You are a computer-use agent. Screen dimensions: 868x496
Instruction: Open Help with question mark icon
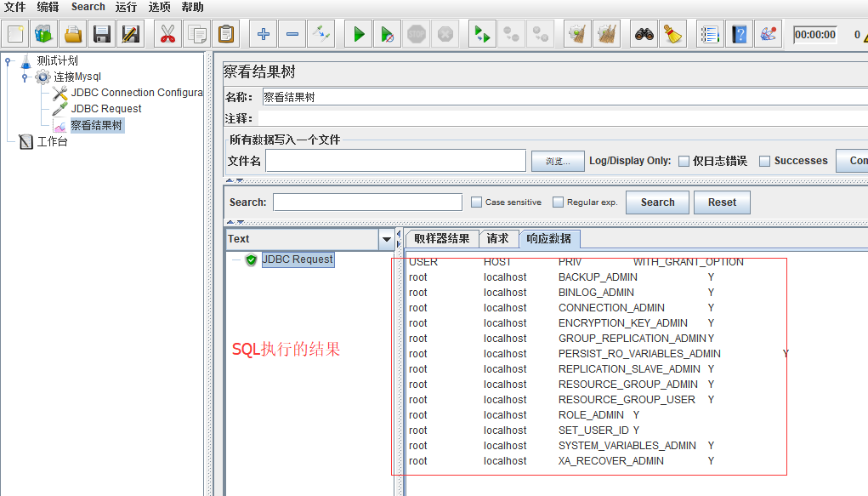(739, 34)
